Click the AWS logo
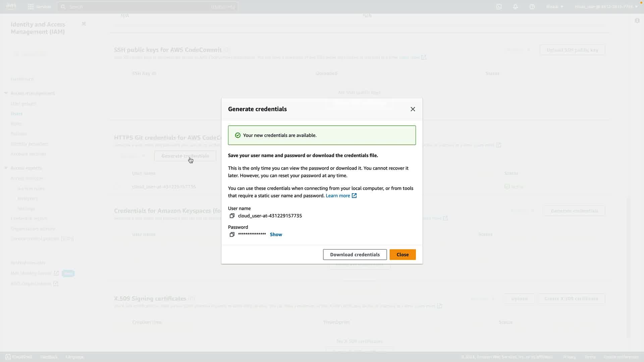The image size is (644, 362). tap(11, 6)
